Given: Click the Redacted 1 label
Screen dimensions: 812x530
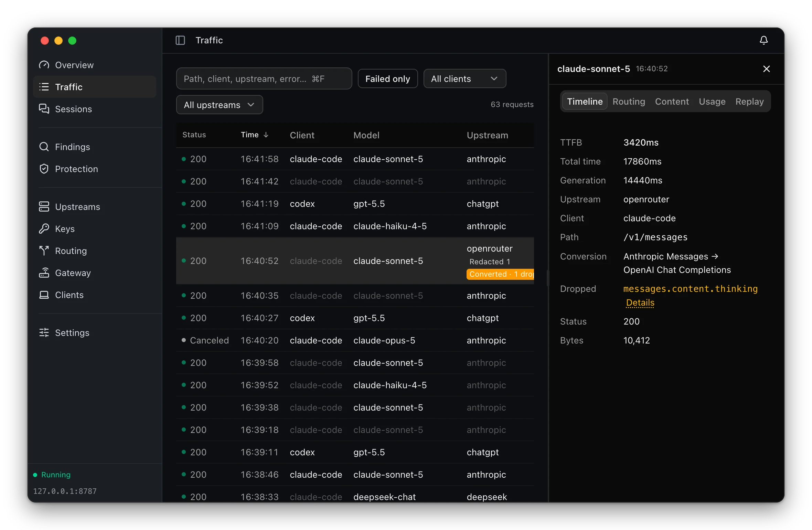Looking at the screenshot, I should [x=490, y=262].
